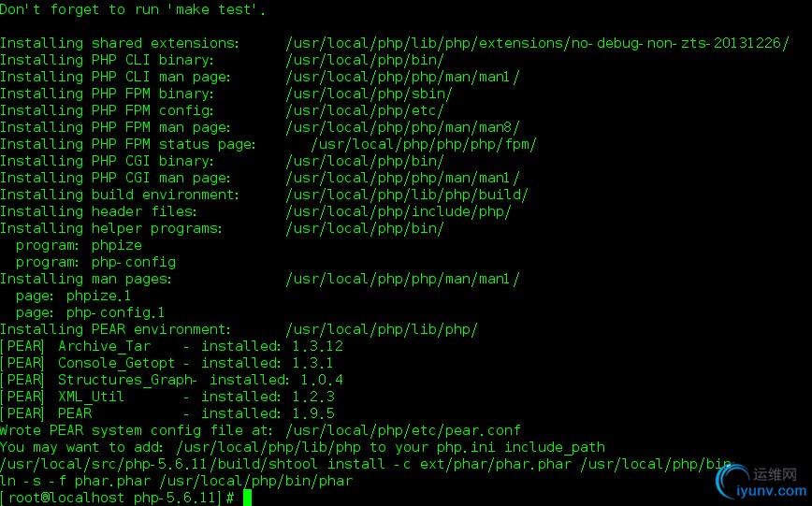Click the iyunv.com watermark text
The width and height of the screenshot is (812, 506).
[772, 489]
